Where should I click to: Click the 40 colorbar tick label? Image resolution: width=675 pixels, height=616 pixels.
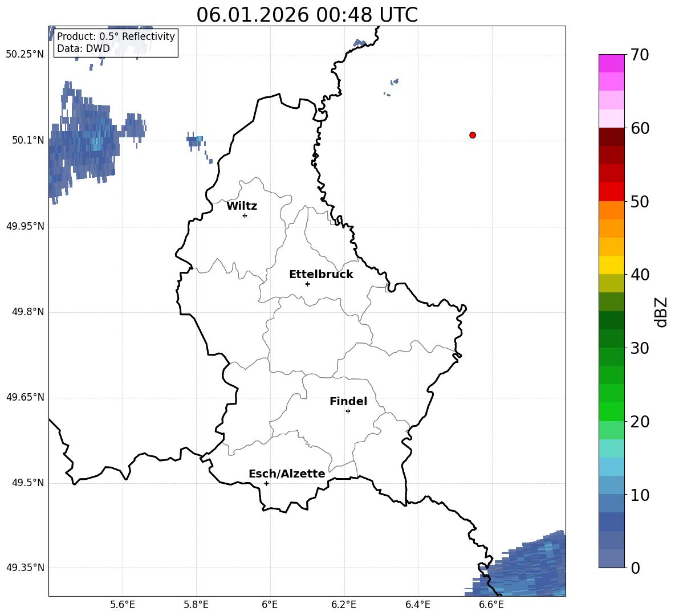[x=640, y=275]
